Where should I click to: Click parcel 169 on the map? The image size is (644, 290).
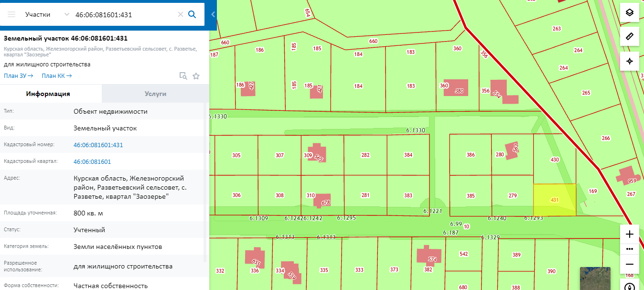point(593,191)
